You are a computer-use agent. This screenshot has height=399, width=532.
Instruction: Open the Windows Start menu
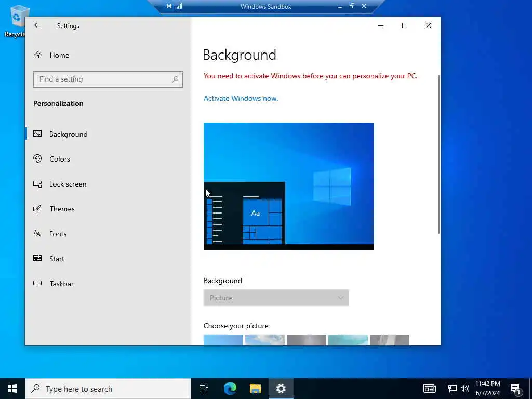pyautogui.click(x=12, y=389)
